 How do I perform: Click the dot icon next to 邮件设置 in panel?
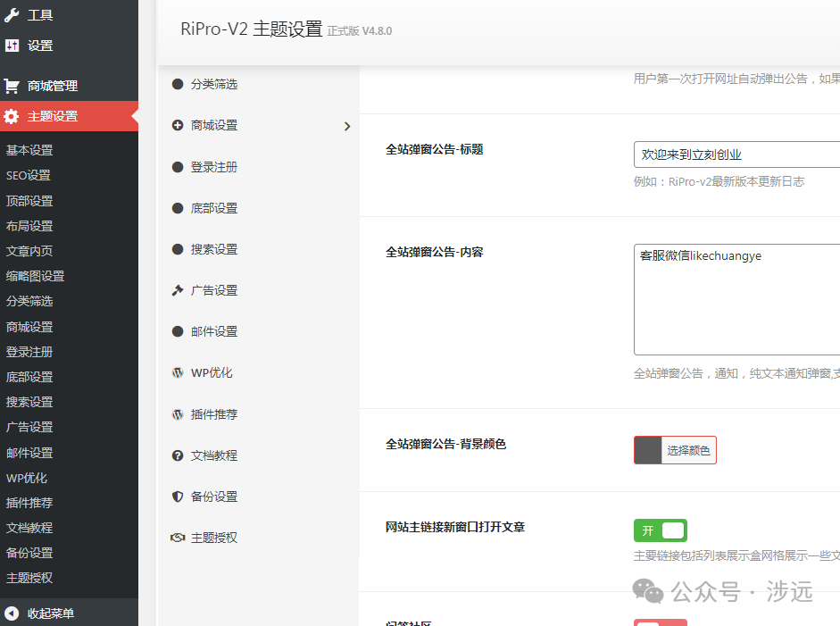pos(178,332)
